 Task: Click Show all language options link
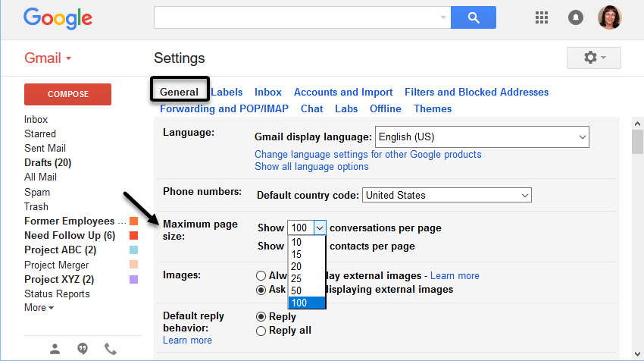(311, 167)
